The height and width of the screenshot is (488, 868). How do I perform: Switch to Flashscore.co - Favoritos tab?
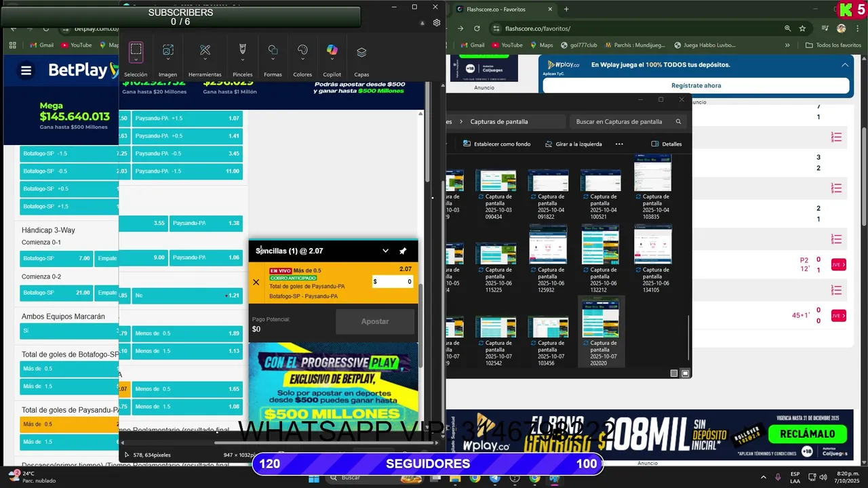(503, 9)
